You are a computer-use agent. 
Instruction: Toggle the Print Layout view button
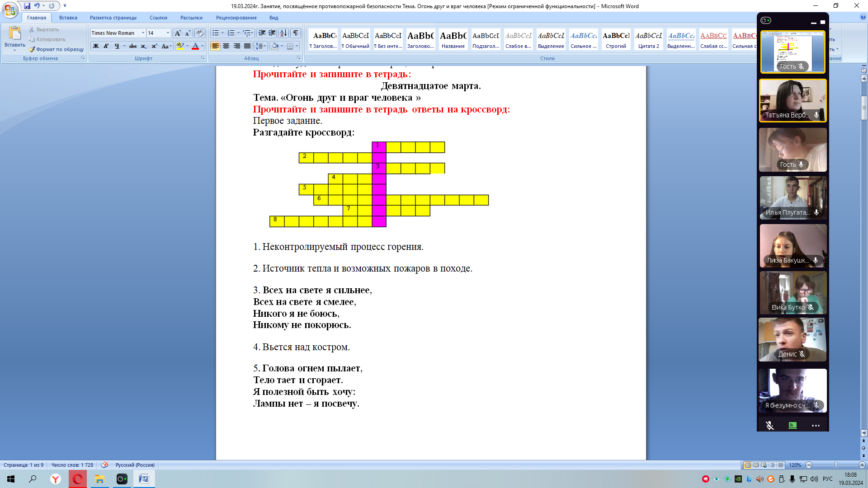tap(748, 465)
